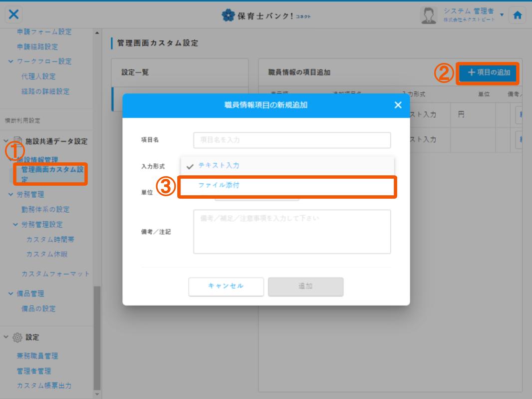Click the キャンセル button in dialog
The image size is (532, 399).
click(x=226, y=286)
